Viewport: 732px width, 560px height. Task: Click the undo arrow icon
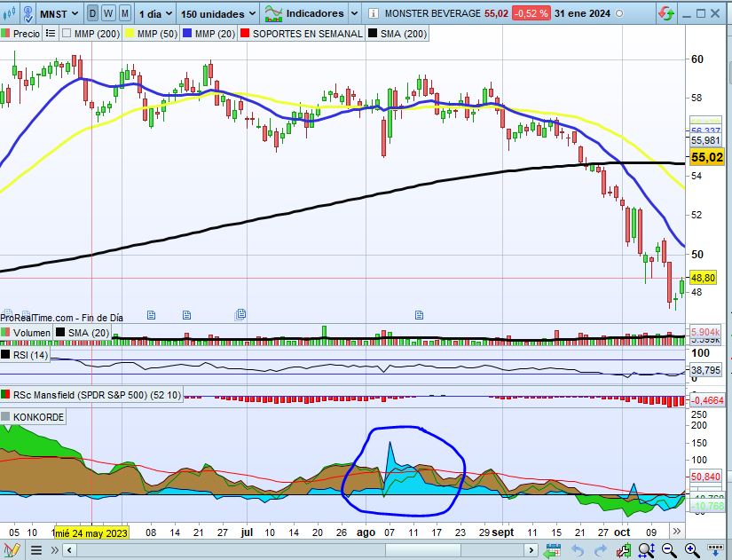[x=578, y=550]
